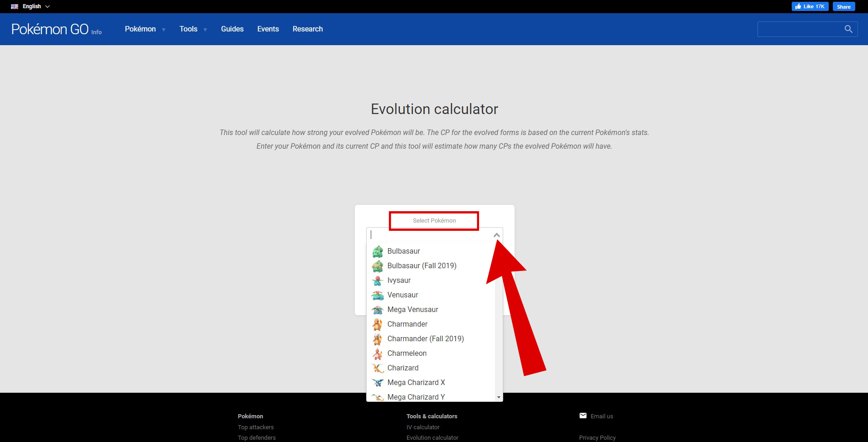Open the Top defenders footer link
The width and height of the screenshot is (868, 442).
coord(257,438)
